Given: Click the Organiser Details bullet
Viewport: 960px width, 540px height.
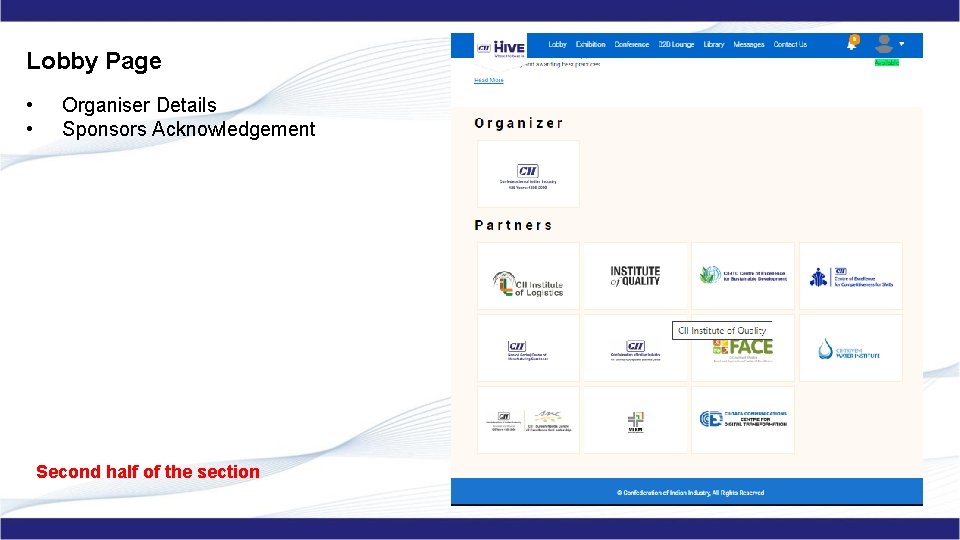Looking at the screenshot, I should click(139, 105).
